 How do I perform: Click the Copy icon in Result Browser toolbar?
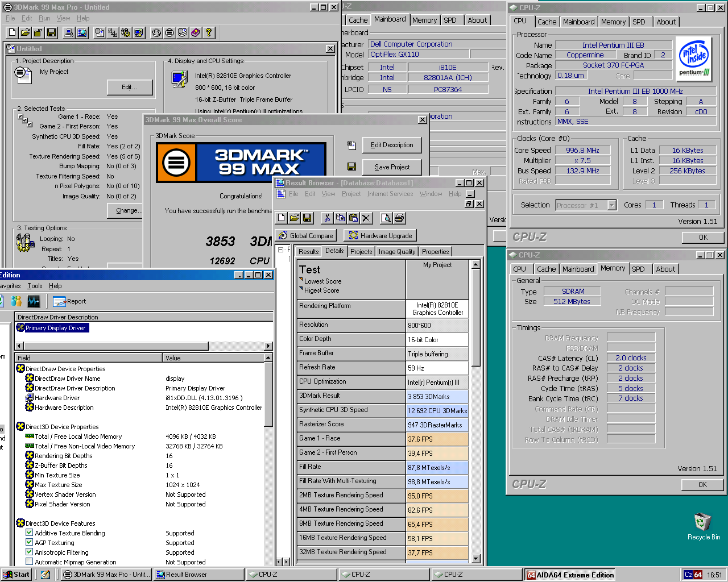point(340,218)
